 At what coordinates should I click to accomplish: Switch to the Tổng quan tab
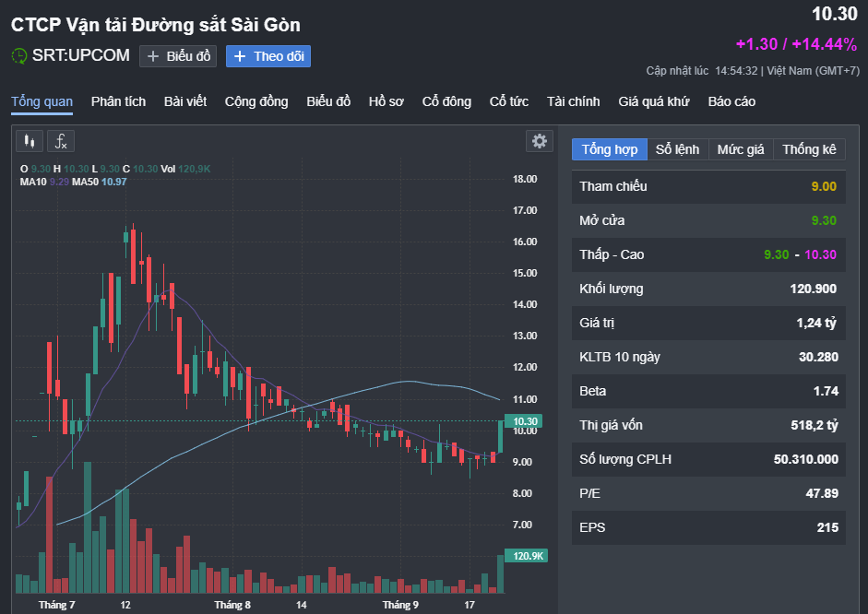[x=42, y=101]
